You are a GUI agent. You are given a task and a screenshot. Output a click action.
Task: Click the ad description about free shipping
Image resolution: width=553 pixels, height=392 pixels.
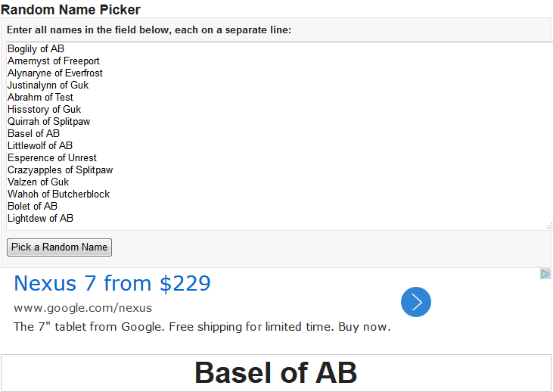[202, 327]
